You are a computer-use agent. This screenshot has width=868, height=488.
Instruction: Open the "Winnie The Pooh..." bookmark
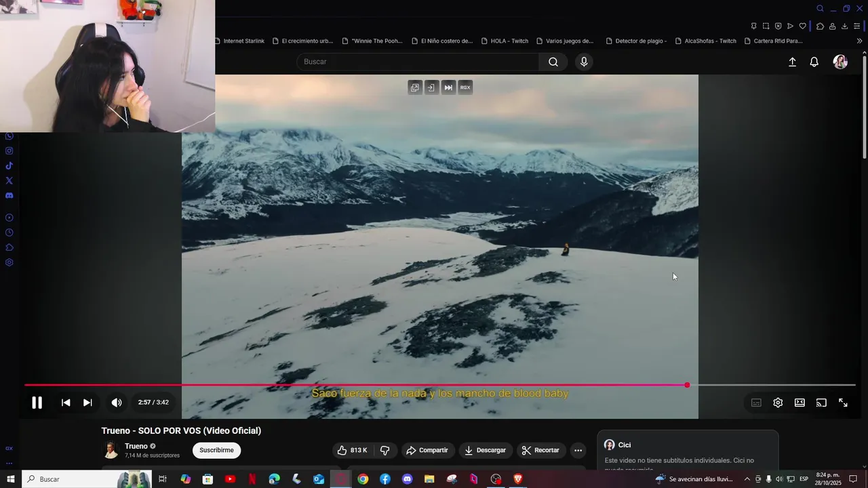click(x=372, y=41)
